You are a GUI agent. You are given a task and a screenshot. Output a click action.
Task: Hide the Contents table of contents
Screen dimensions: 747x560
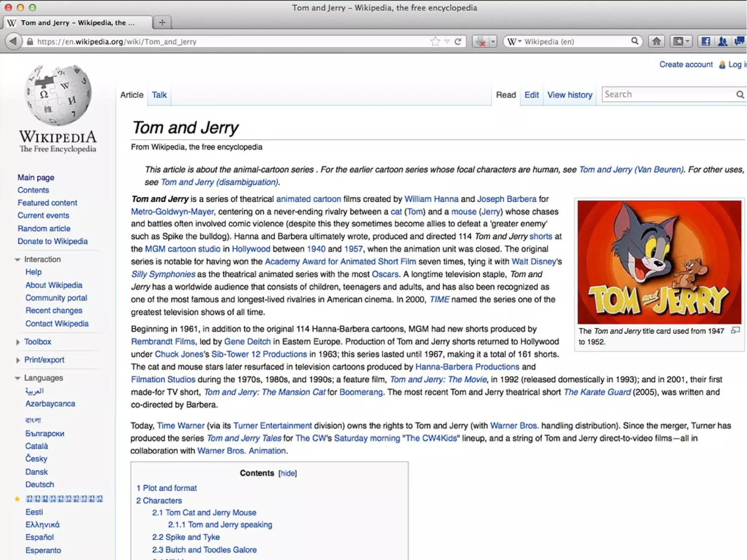[x=287, y=473]
